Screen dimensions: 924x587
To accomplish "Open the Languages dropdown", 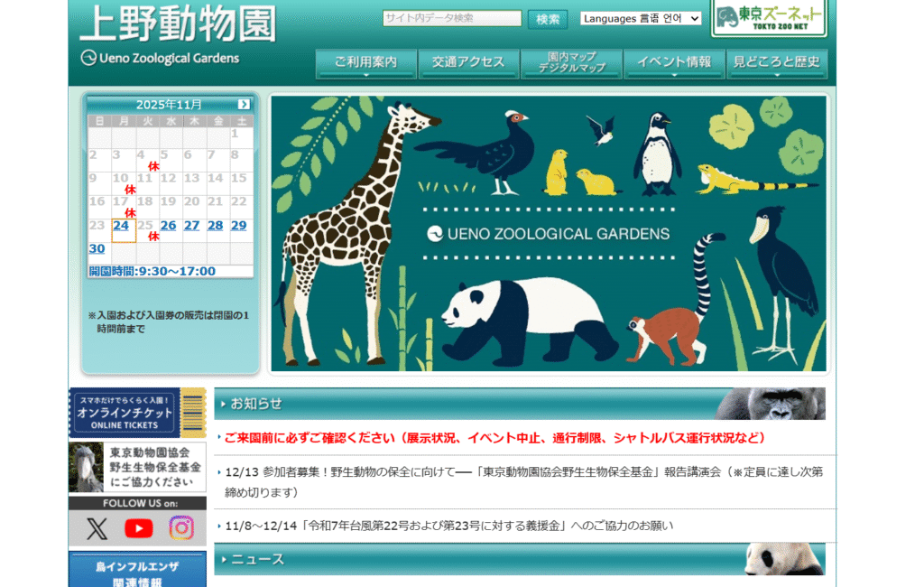I will 641,18.
